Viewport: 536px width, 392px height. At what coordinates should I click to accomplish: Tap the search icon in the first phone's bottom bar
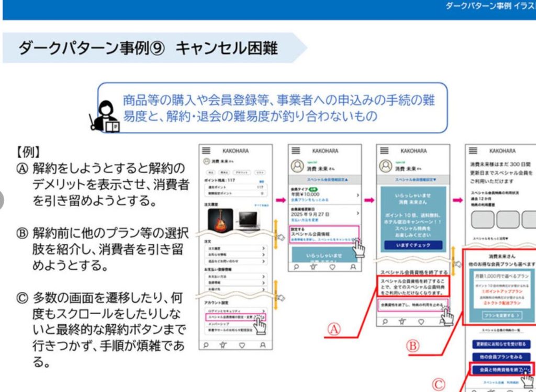click(x=206, y=344)
